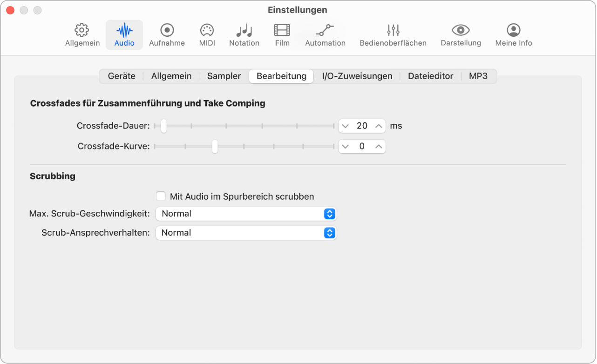Open the Automation settings pane
The width and height of the screenshot is (597, 364).
click(x=325, y=34)
